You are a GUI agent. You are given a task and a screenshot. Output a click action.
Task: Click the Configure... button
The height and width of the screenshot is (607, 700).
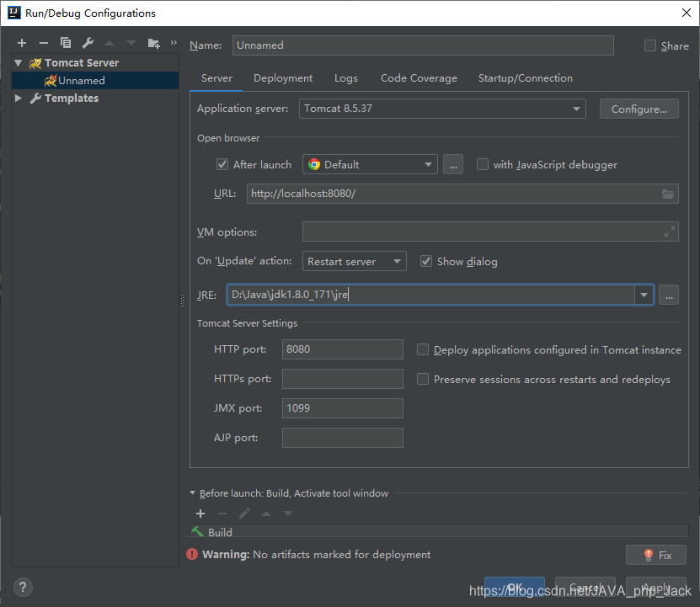coord(639,109)
